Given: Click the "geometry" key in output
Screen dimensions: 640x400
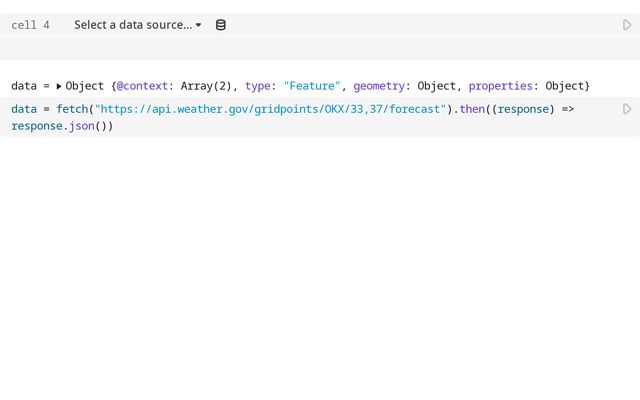Looking at the screenshot, I should [x=379, y=86].
